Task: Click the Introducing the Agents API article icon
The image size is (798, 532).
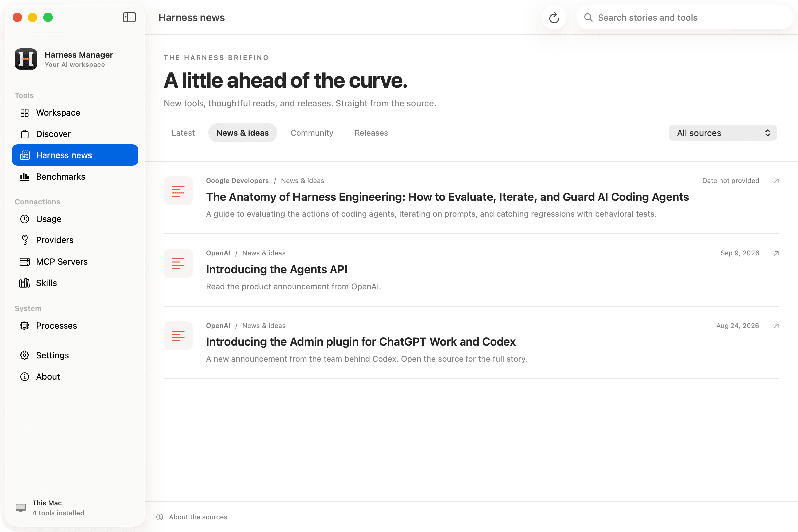Action: 178,264
